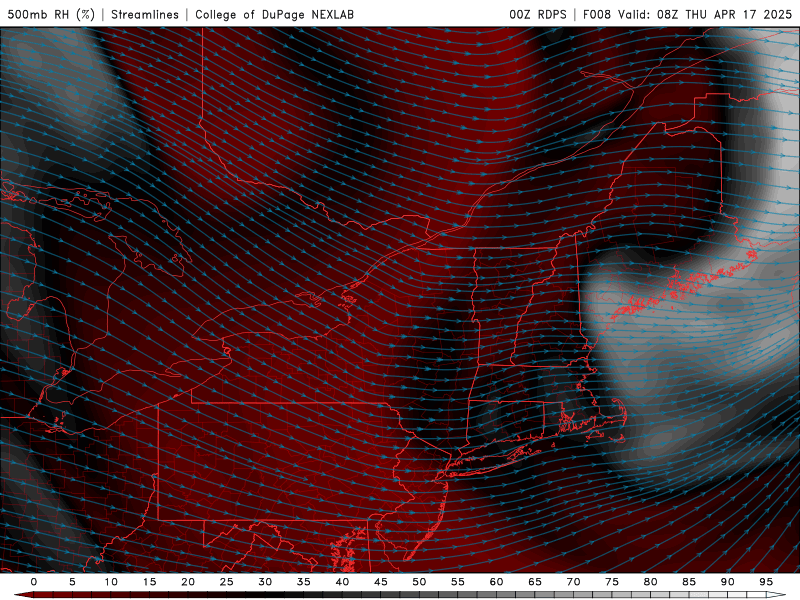This screenshot has width=800, height=600.
Task: Click the "60" value on the legend
Action: (x=496, y=582)
